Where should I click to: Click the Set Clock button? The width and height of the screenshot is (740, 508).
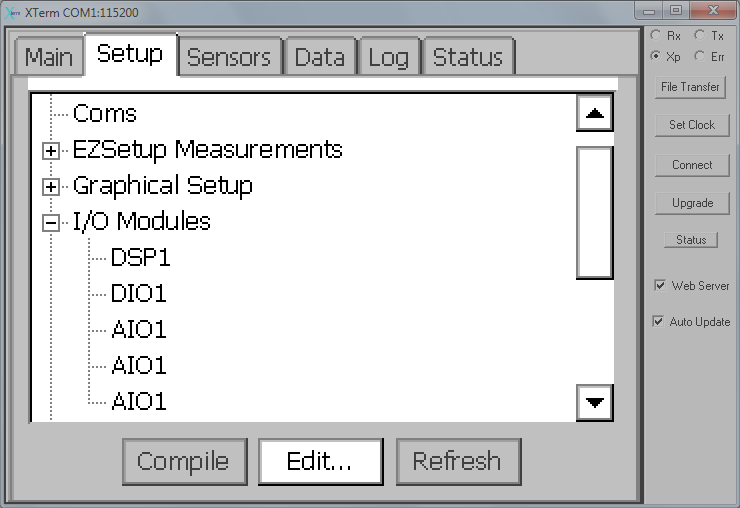tap(692, 125)
